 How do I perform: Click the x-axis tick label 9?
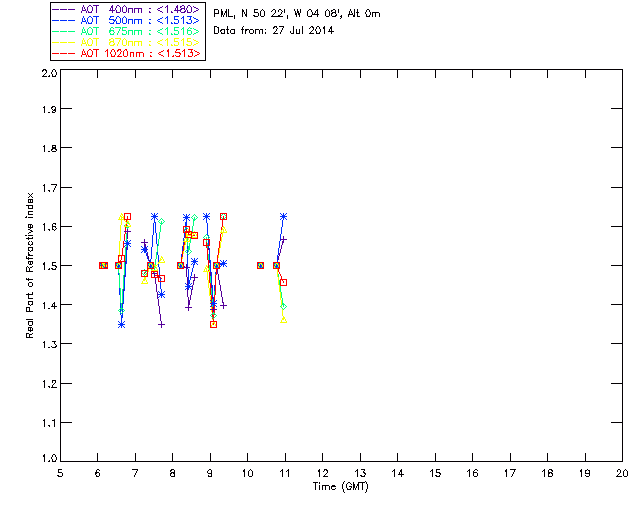tap(210, 473)
